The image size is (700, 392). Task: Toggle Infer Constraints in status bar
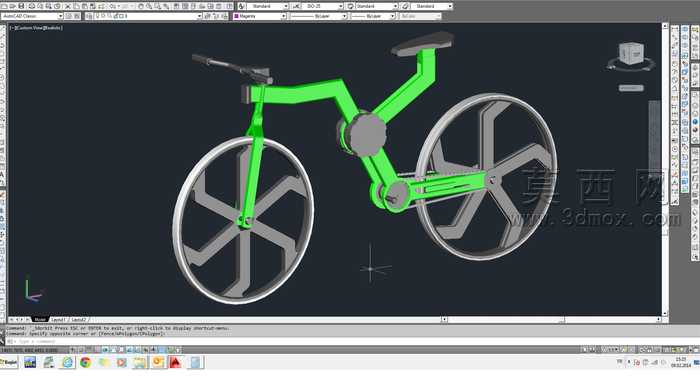(x=73, y=350)
